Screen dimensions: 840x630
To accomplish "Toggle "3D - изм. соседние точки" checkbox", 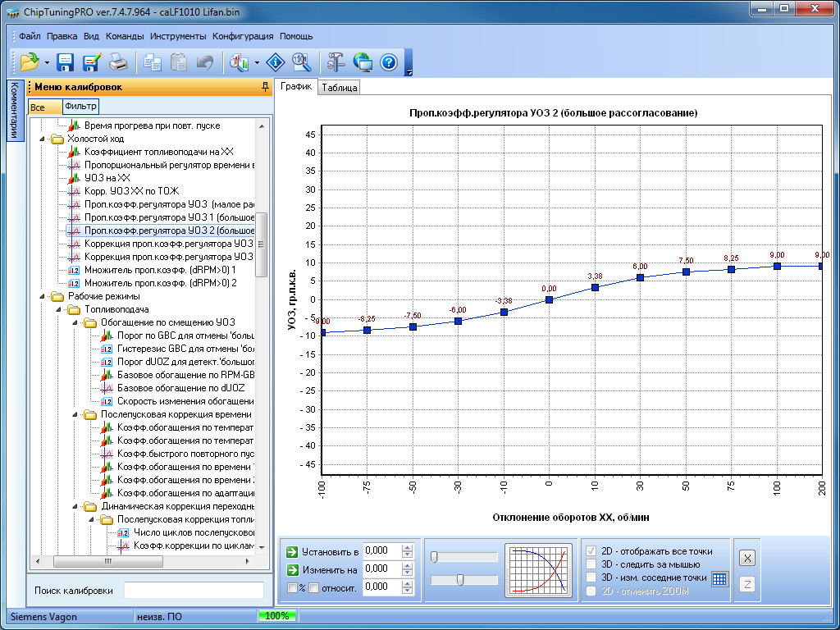I will tap(591, 577).
